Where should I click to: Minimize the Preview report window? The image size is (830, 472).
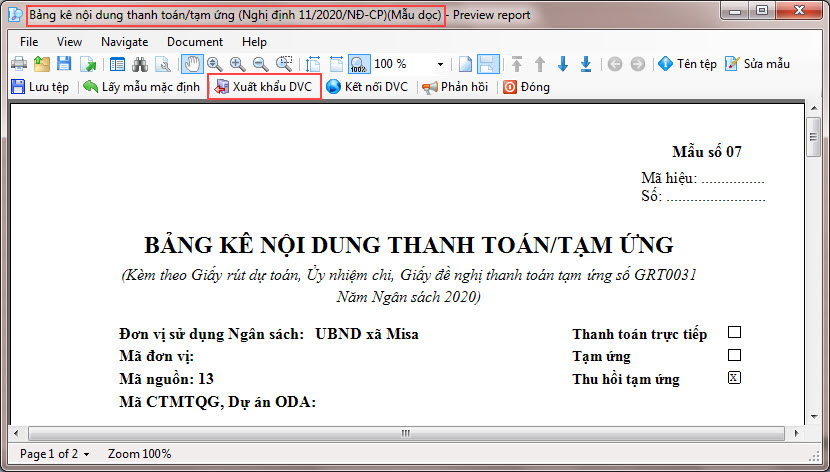(733, 10)
